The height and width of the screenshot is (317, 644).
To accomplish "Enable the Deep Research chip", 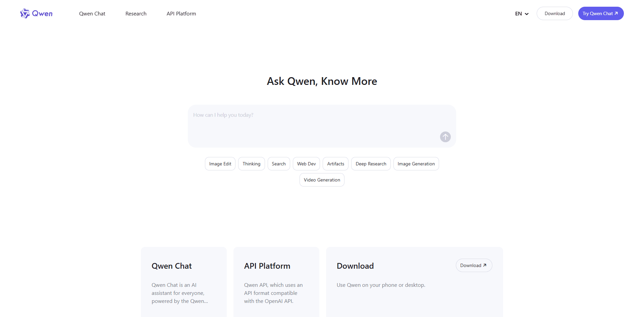I will click(x=371, y=164).
